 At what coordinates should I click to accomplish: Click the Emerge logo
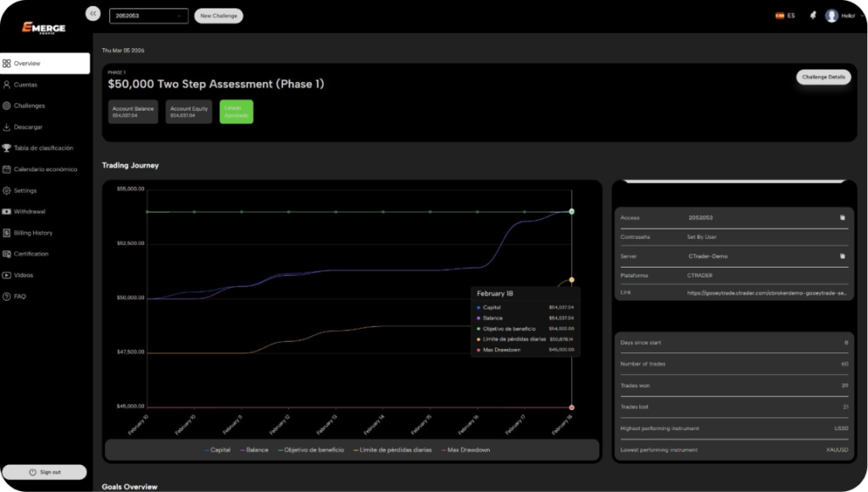(44, 28)
